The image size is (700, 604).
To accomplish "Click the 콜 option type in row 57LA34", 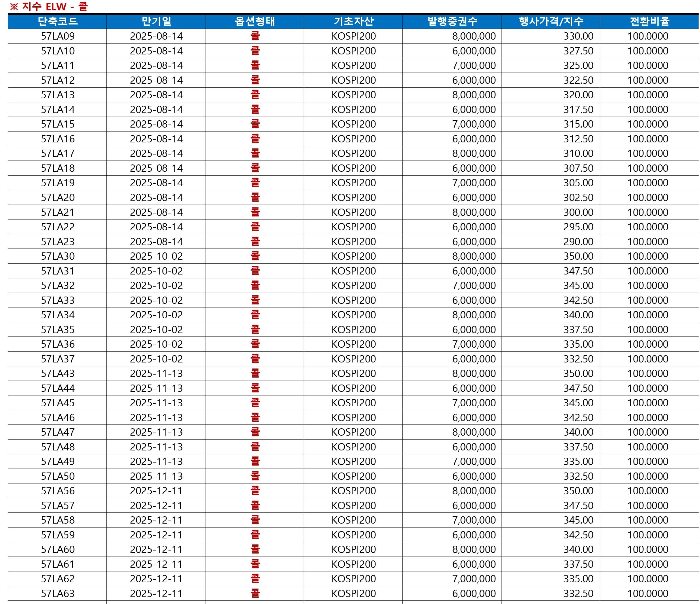I will [x=255, y=315].
